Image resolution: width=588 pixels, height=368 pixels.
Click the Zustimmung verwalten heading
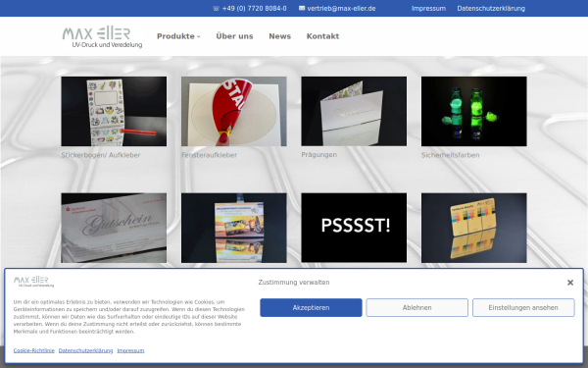(x=294, y=282)
